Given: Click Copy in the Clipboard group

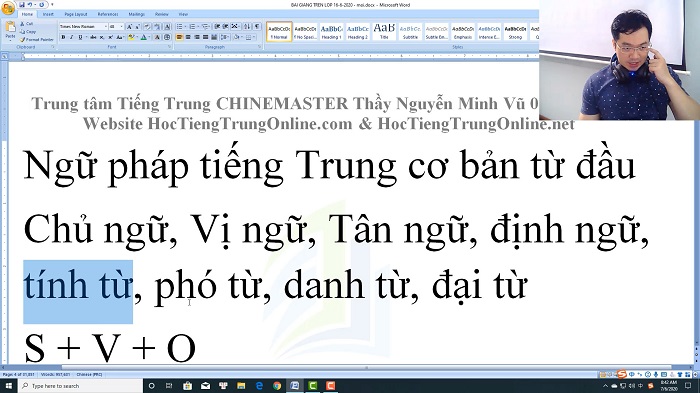Looking at the screenshot, I should click(28, 32).
